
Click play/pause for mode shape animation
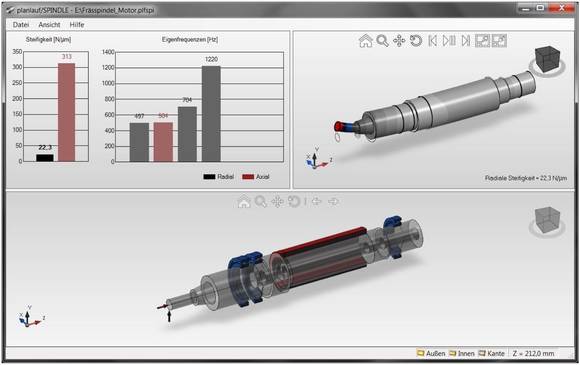tap(449, 41)
